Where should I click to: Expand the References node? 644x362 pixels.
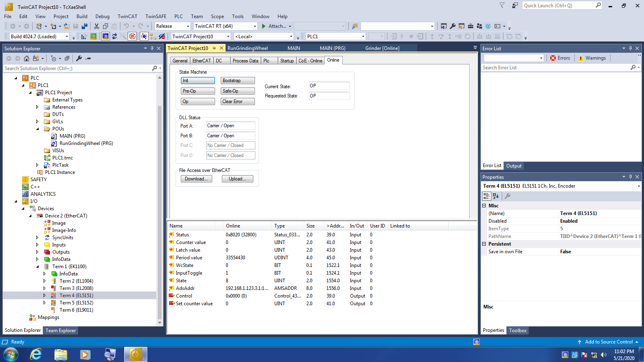click(37, 107)
